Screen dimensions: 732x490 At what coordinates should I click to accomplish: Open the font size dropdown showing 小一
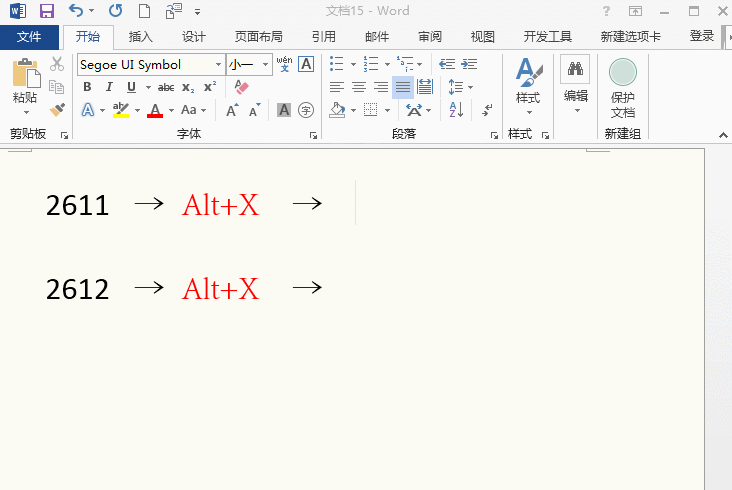pos(265,65)
